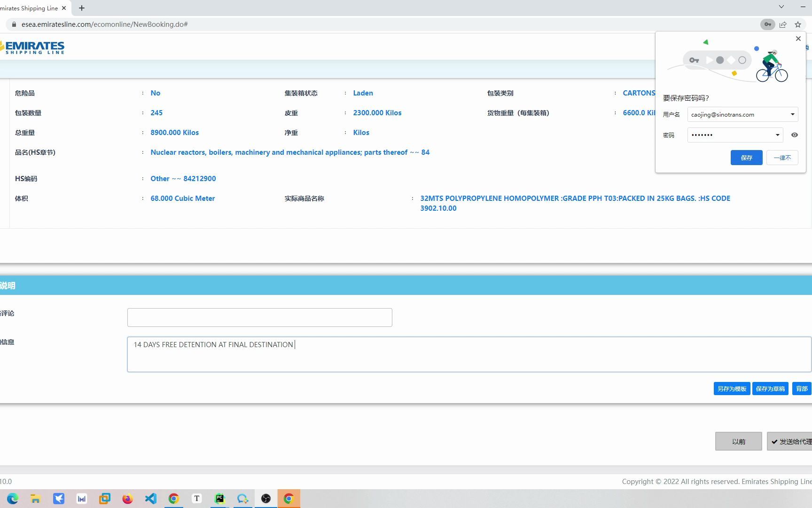Screen dimensions: 812x508
Task: Click the 要保存密码吗 popup heading
Action: point(686,98)
